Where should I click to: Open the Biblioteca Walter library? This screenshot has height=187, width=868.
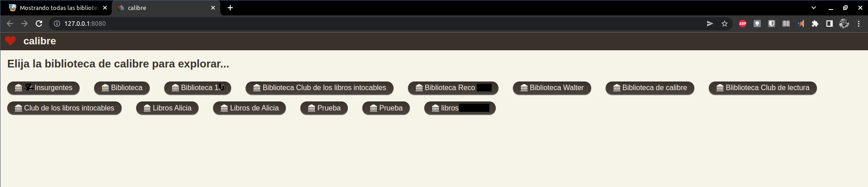552,88
